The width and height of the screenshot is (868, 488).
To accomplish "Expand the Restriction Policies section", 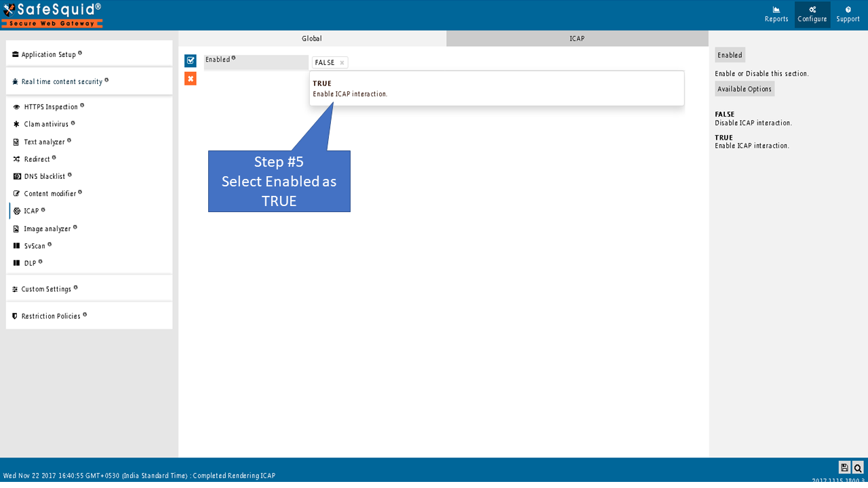I will coord(50,316).
